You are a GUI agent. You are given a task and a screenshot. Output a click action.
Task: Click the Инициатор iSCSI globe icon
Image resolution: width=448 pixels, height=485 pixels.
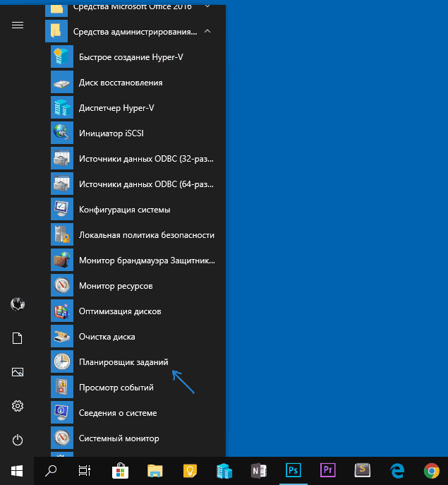point(62,133)
